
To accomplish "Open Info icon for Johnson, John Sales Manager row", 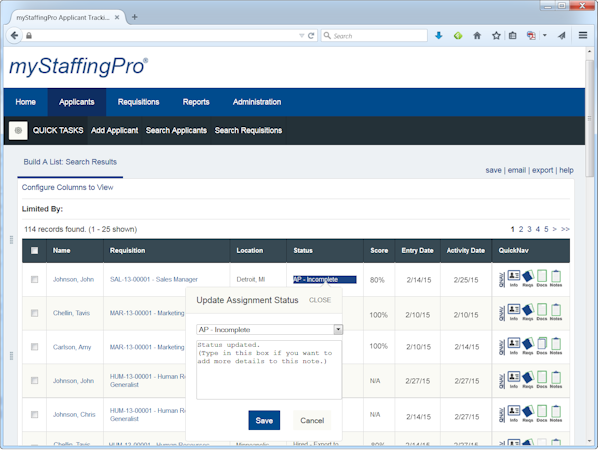I will [514, 278].
